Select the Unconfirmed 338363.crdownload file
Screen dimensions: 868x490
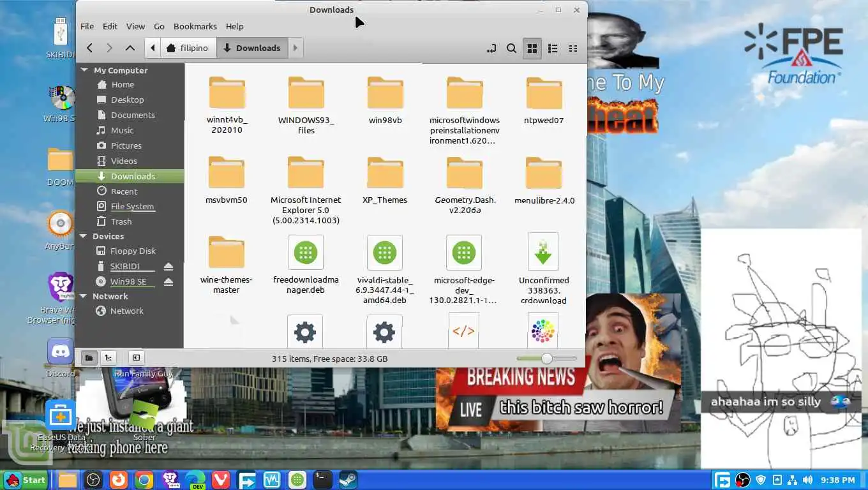(544, 269)
